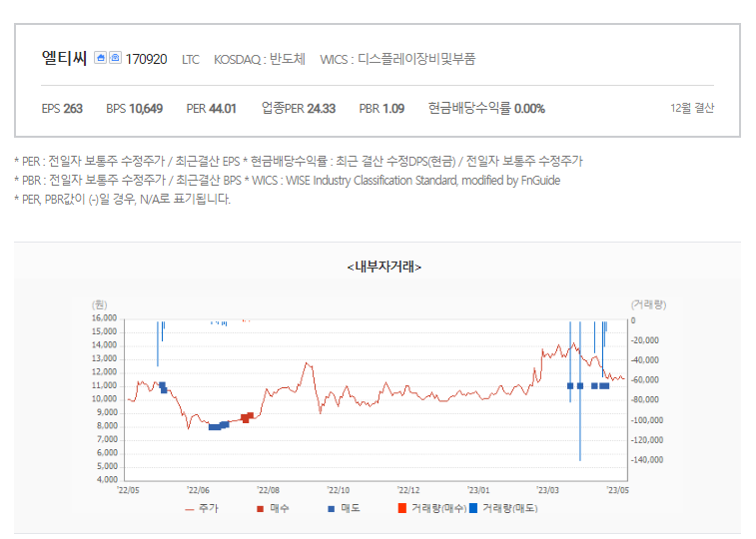Click the 주가 legend entry
The width and height of the screenshot is (756, 539).
click(x=202, y=508)
